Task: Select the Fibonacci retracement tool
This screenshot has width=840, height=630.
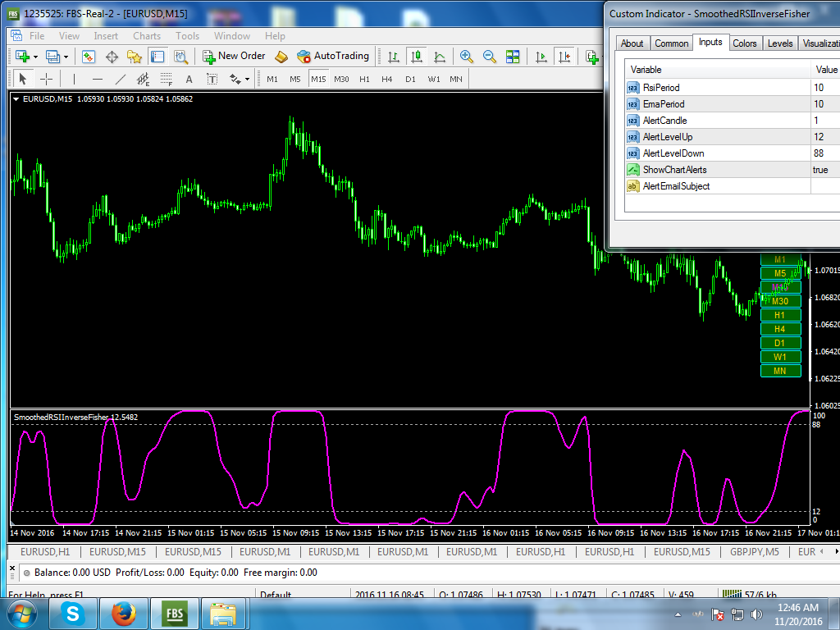Action: (166, 80)
